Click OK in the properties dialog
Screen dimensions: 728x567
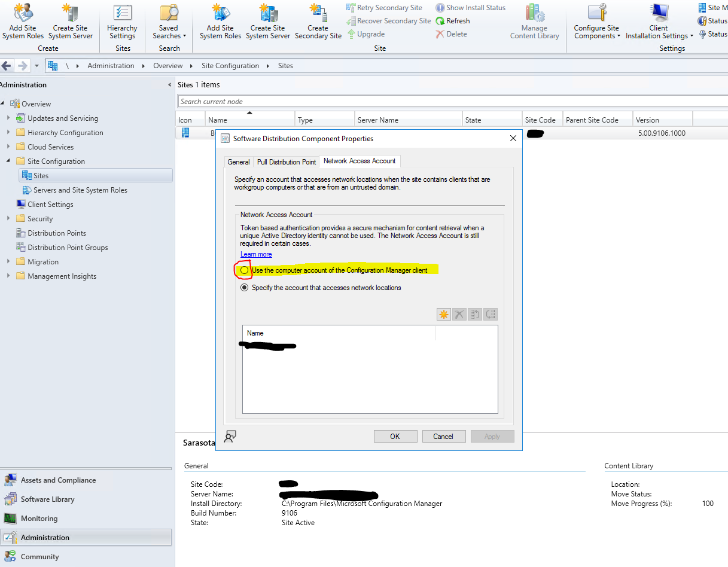click(395, 436)
